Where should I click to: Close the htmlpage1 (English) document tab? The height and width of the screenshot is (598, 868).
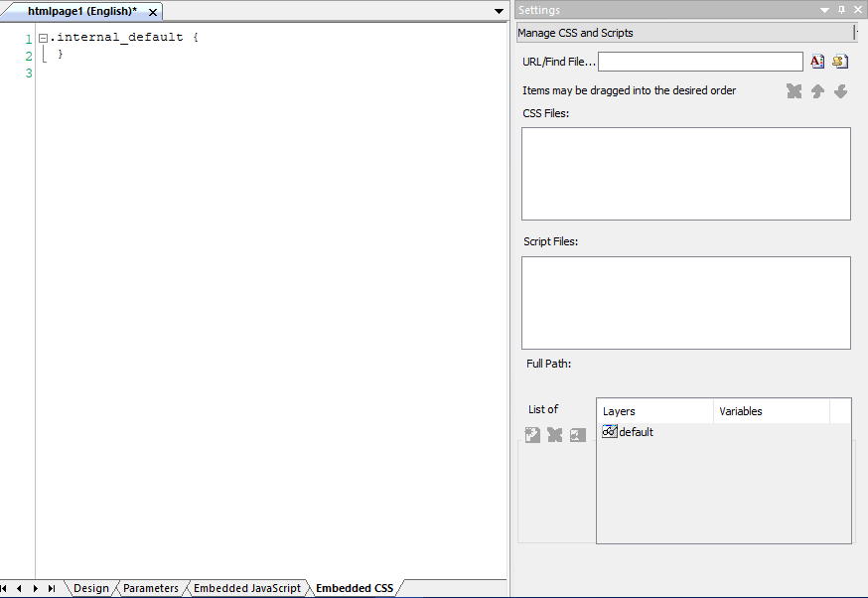(x=153, y=12)
